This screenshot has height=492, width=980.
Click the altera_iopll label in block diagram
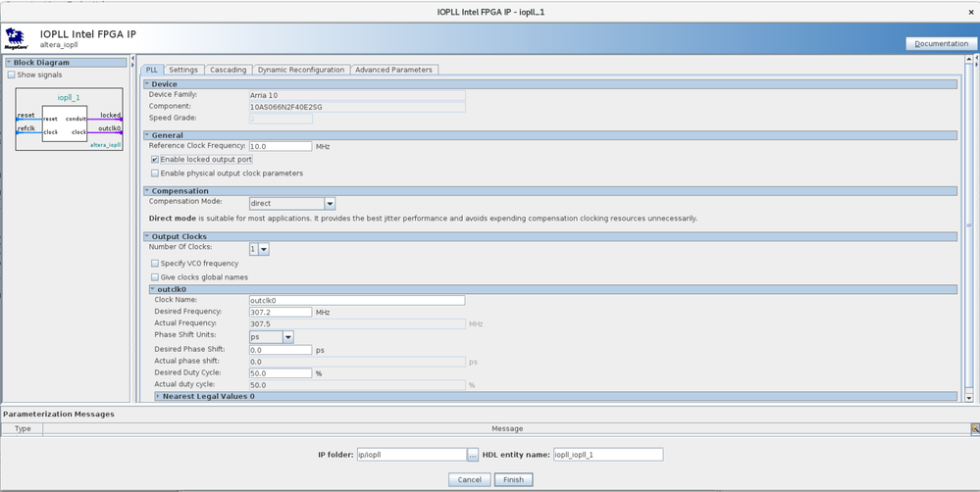[x=105, y=145]
